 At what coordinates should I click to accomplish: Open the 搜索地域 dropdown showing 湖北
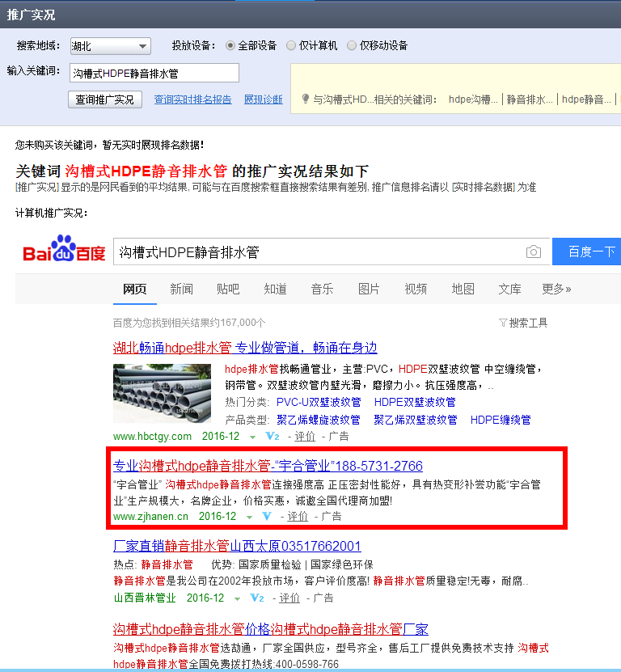click(x=111, y=46)
